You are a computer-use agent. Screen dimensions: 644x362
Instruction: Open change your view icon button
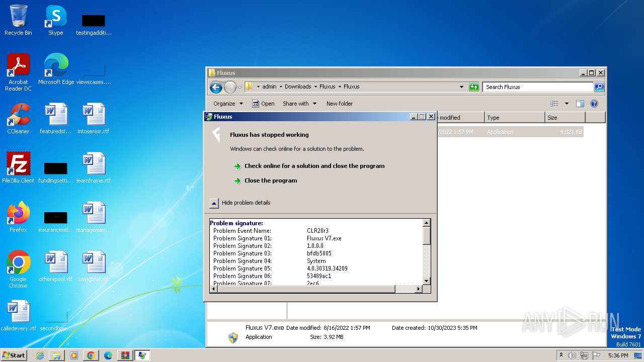point(554,104)
